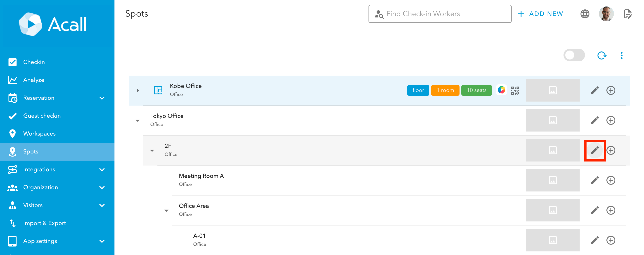This screenshot has height=255, width=644.
Task: Click the edit pencil for 2F
Action: (595, 150)
